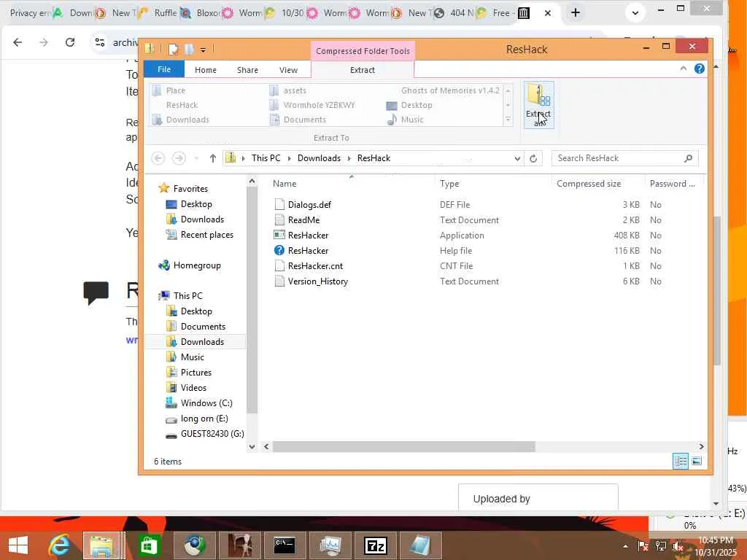Sort by Password column header

[672, 184]
